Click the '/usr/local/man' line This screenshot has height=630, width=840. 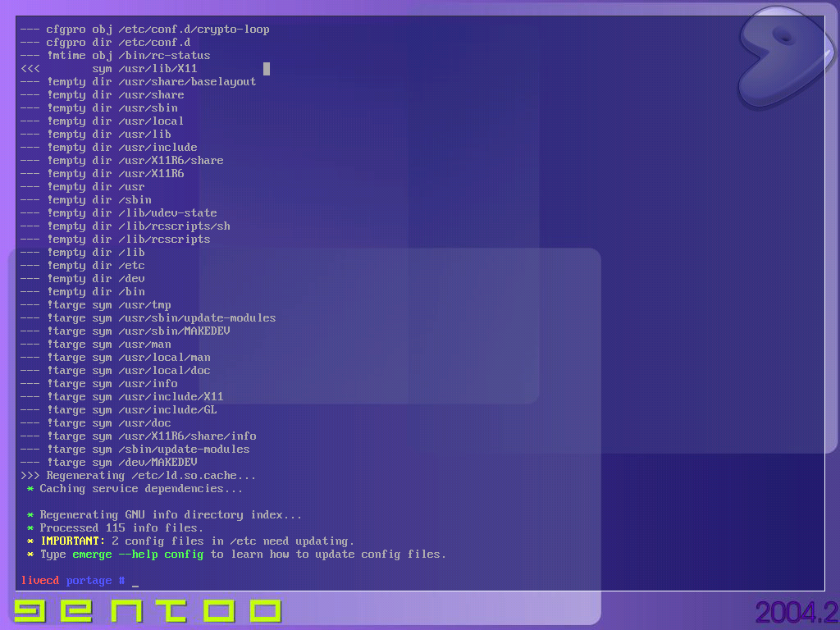point(115,358)
